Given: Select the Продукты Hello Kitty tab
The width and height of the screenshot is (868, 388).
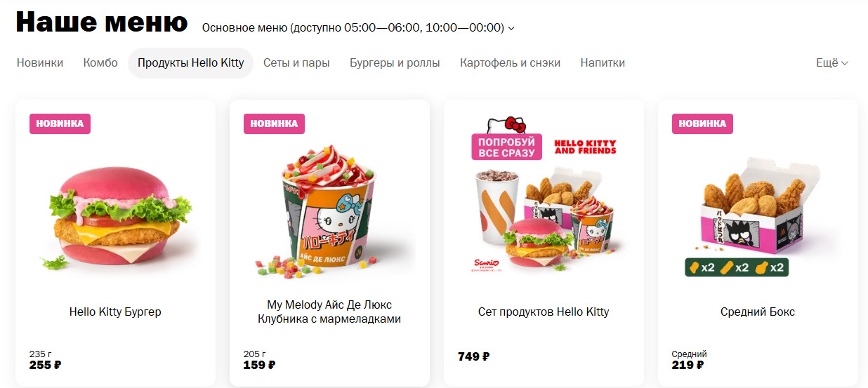Looking at the screenshot, I should pyautogui.click(x=191, y=63).
